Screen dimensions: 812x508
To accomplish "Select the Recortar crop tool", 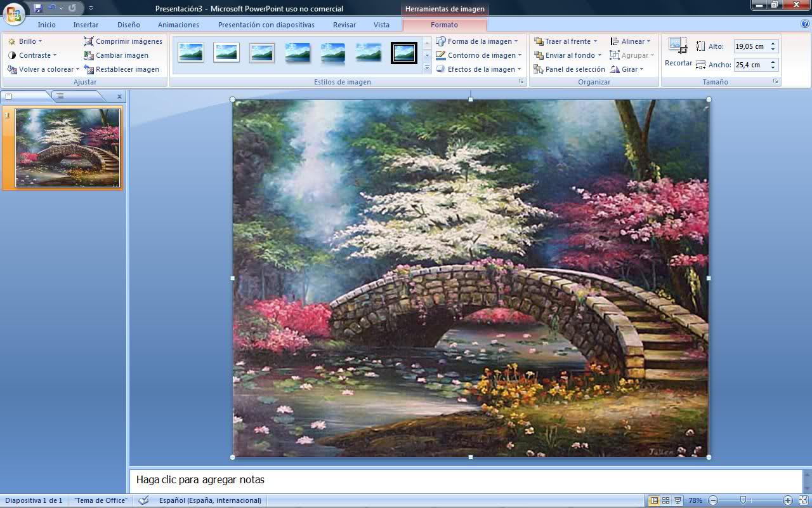I will coord(678,52).
